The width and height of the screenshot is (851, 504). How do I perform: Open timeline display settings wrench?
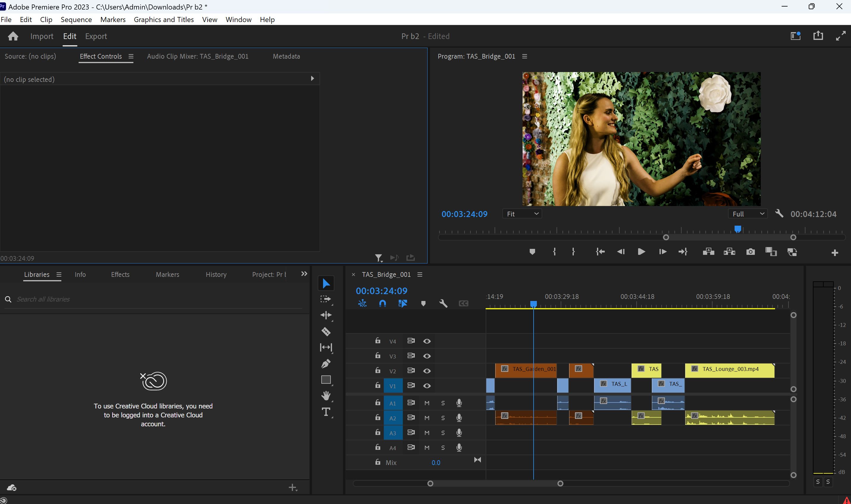point(443,303)
